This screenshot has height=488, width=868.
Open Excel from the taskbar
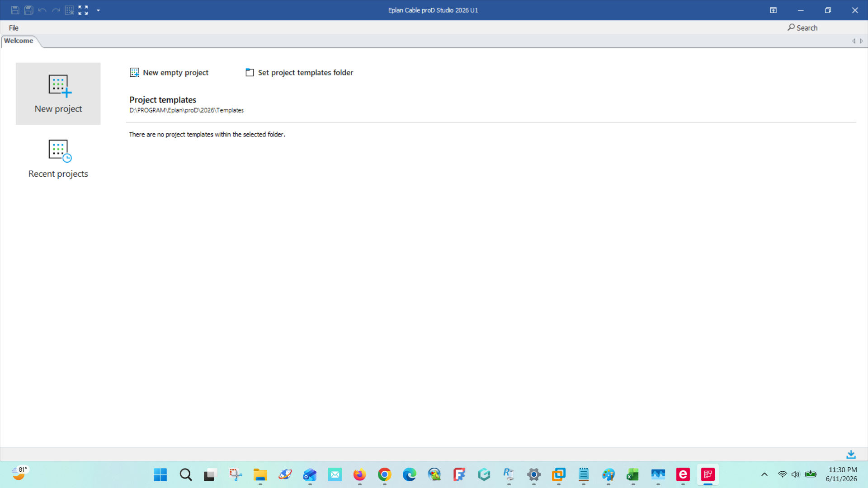pos(633,475)
